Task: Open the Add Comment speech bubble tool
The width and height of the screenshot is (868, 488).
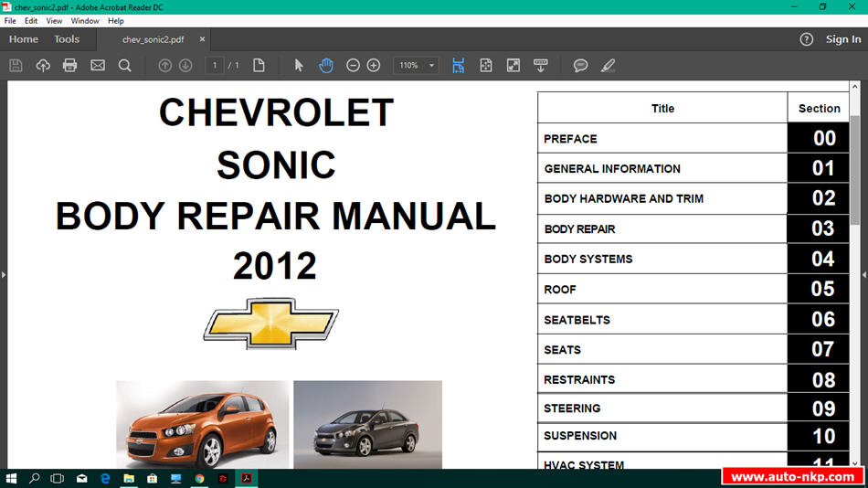Action: point(580,65)
